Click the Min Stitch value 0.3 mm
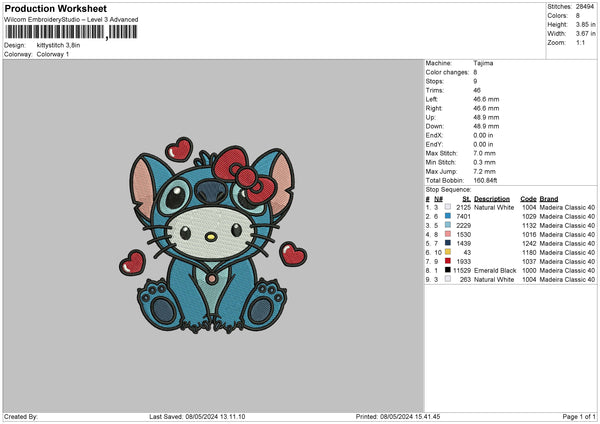Screen dimensions: 600x424 [484, 162]
